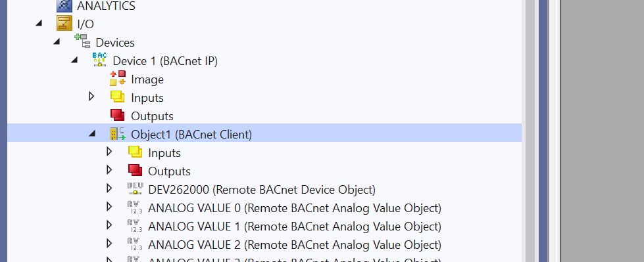The width and height of the screenshot is (644, 262).
Task: Click the red Outputs icon under Device 1
Action: (118, 115)
